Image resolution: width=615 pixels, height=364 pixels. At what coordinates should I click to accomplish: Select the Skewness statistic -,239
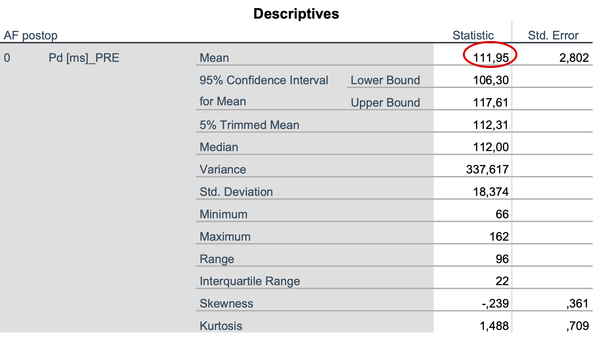495,303
